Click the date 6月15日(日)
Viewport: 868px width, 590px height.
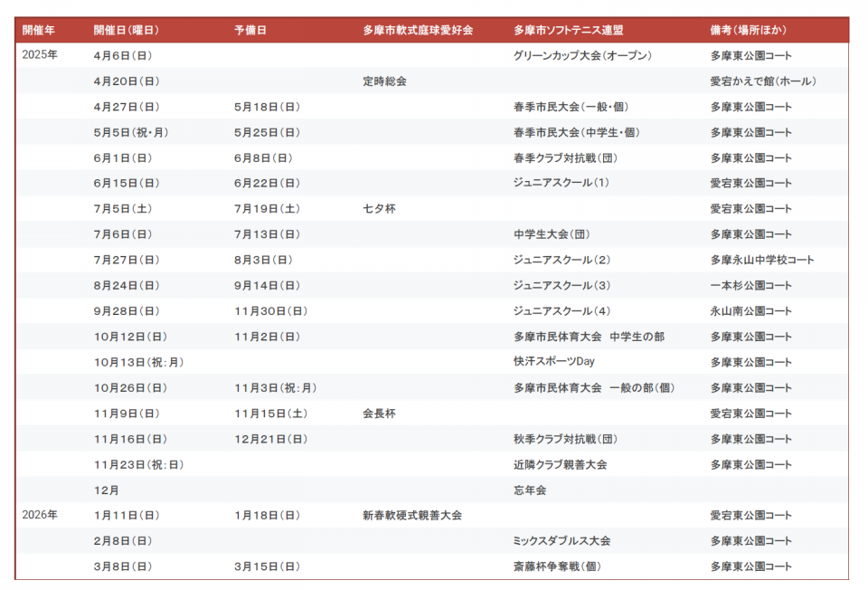tap(127, 183)
